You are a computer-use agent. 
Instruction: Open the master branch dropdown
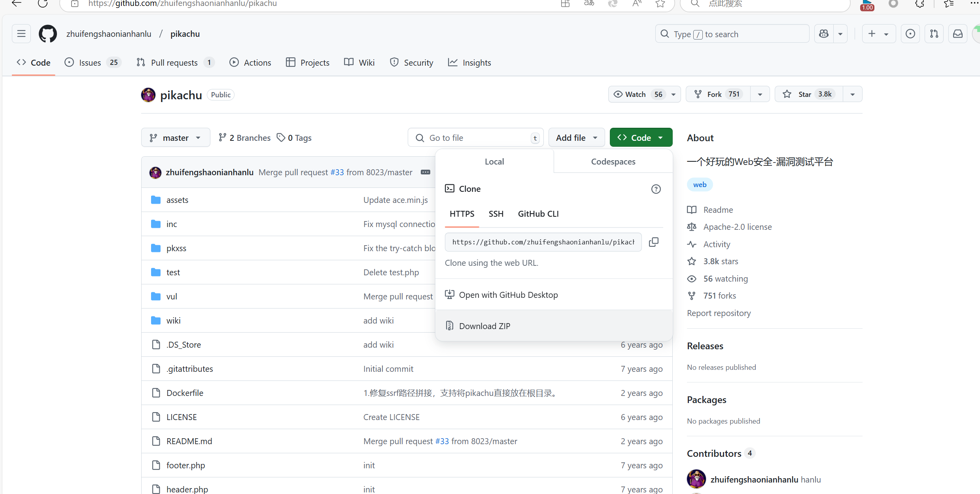(x=175, y=138)
